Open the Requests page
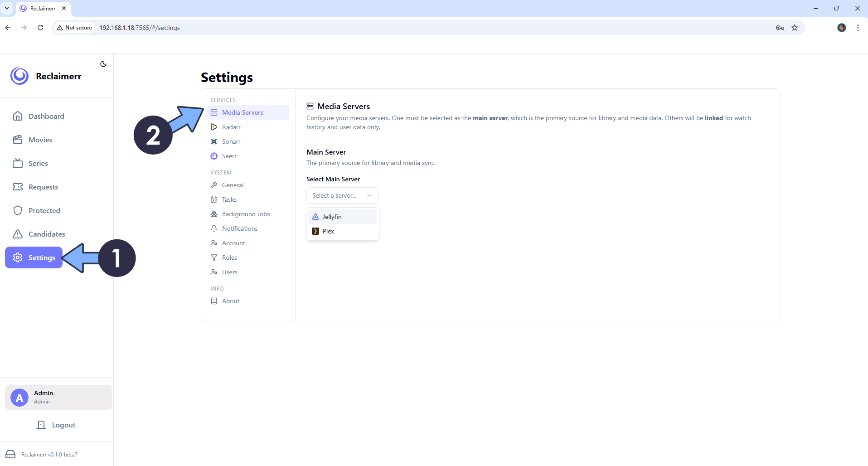Image resolution: width=868 pixels, height=466 pixels. 43,187
